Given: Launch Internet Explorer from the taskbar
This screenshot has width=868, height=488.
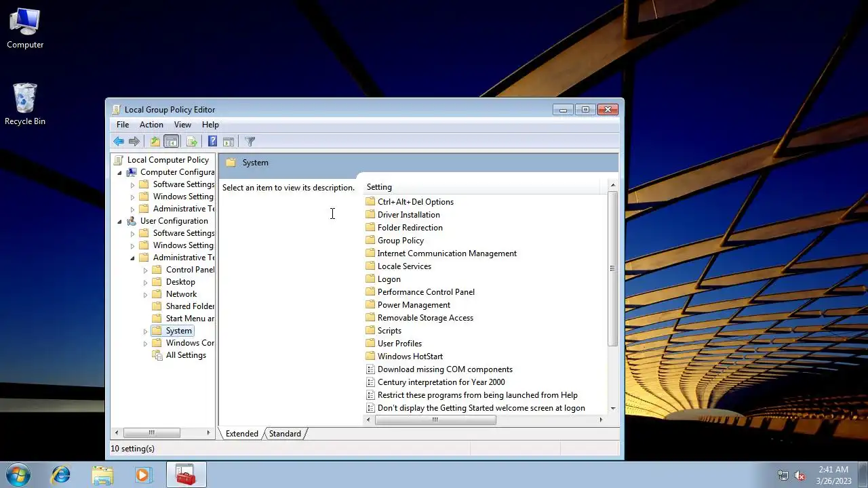Looking at the screenshot, I should click(x=61, y=475).
